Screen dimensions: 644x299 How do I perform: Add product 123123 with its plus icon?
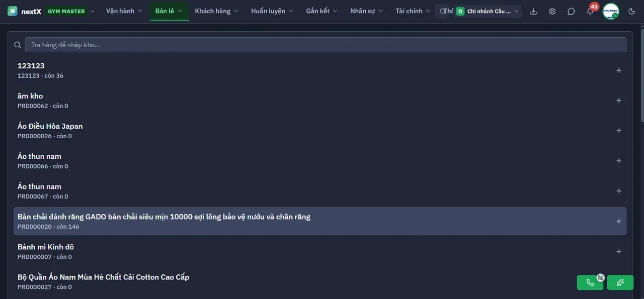[x=619, y=70]
